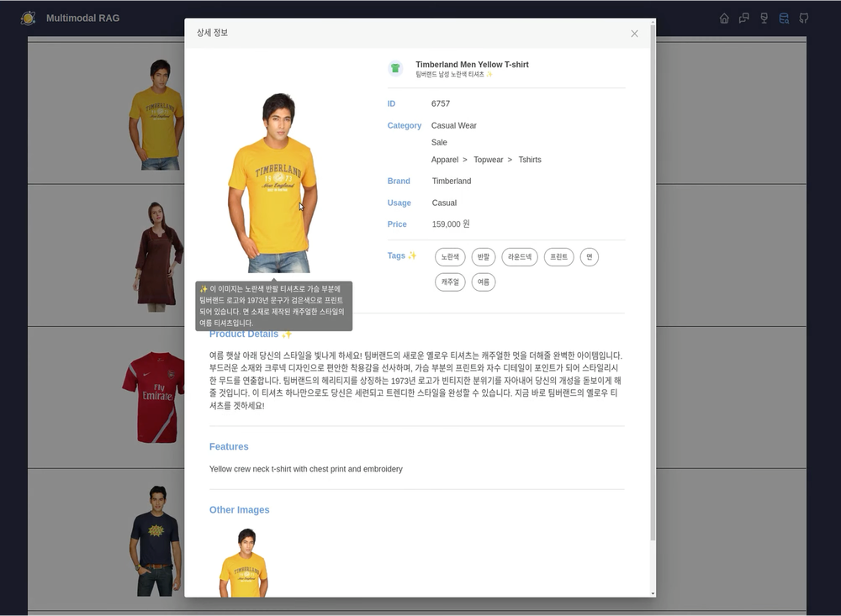Click the 상세 정보 dialog title
This screenshot has width=841, height=616.
point(212,33)
